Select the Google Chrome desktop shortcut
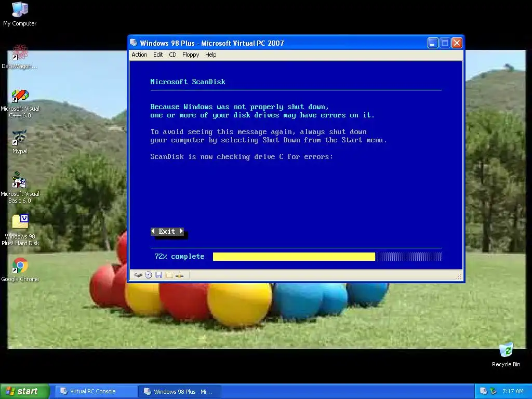 [20, 270]
